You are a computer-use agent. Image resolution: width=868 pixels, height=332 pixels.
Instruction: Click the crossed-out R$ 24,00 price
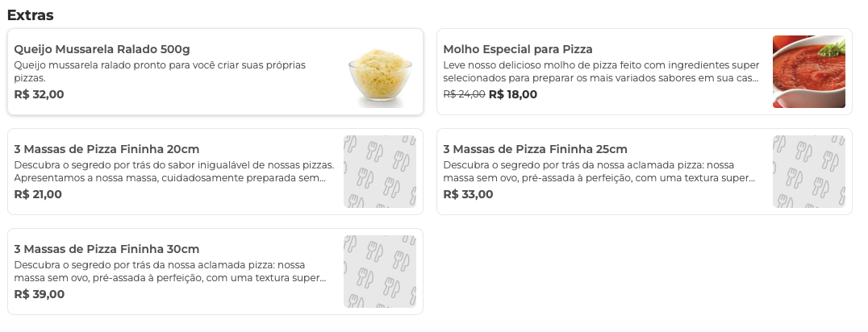coord(464,94)
